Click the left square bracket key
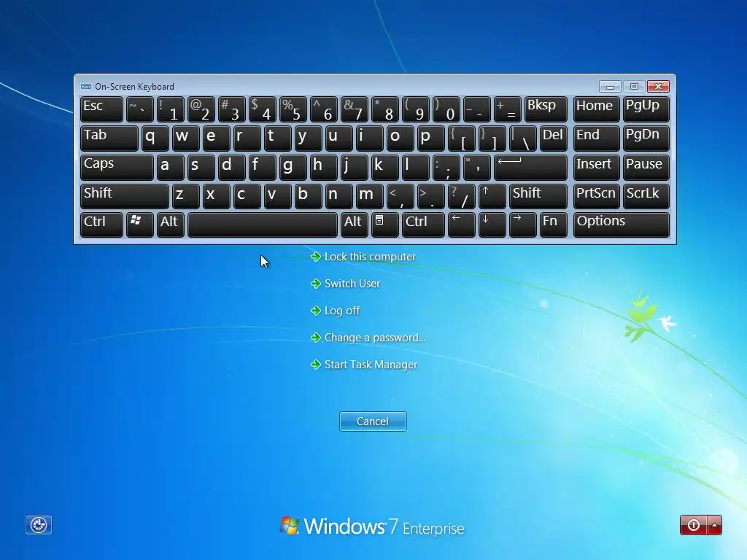The height and width of the screenshot is (560, 747). pyautogui.click(x=461, y=139)
